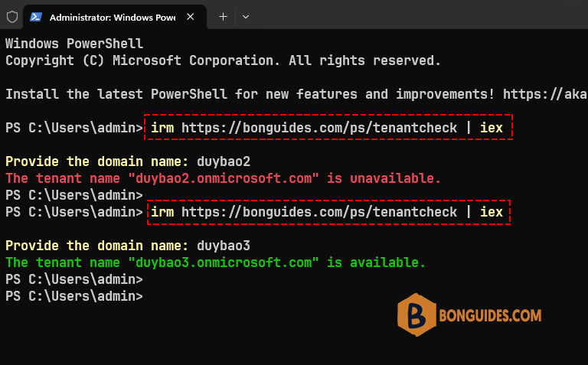Image resolution: width=588 pixels, height=365 pixels.
Task: Click the PowerShell icon on the tab
Action: (36, 17)
